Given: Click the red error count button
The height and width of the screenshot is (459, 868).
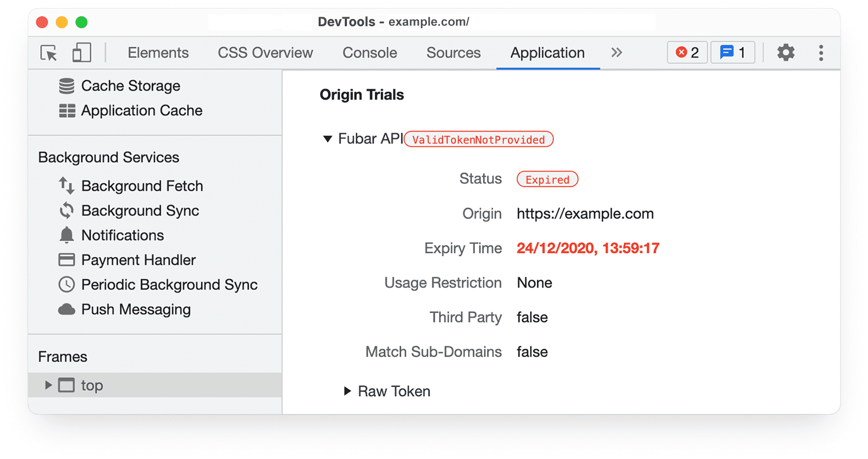Looking at the screenshot, I should (687, 53).
